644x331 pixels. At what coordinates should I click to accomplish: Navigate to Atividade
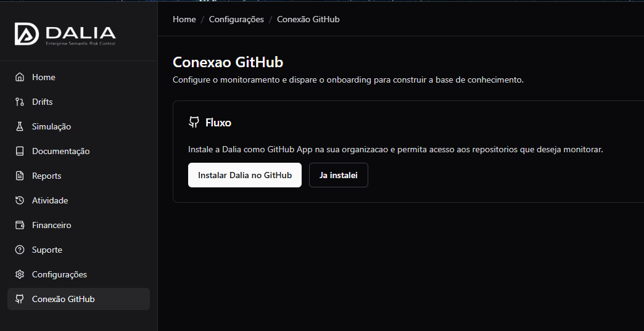tap(78, 200)
